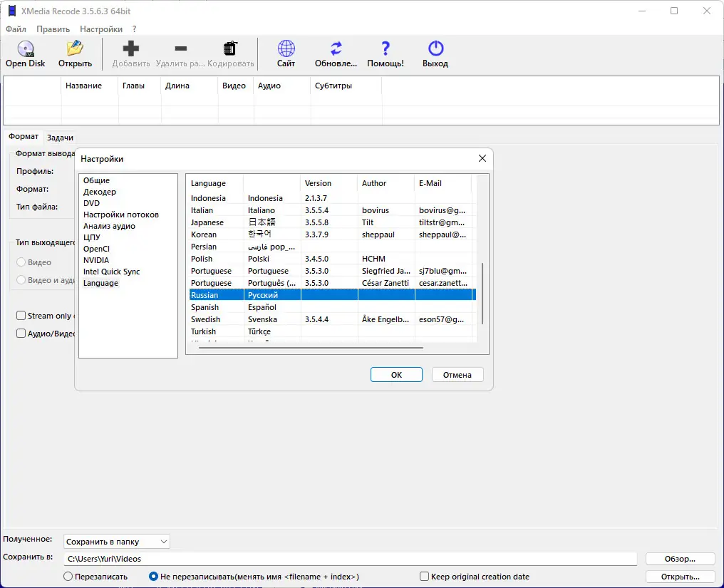The height and width of the screenshot is (588, 724).
Task: Select the Spanish Español row
Action: click(333, 307)
